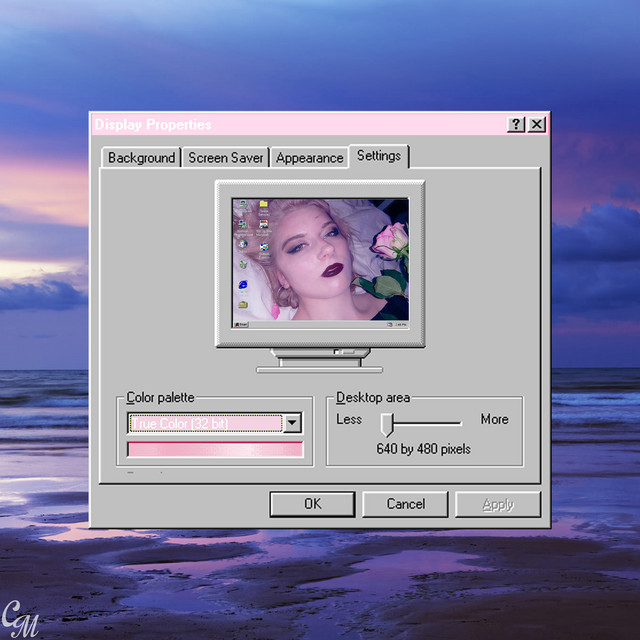The image size is (640, 640).
Task: Click the OK button
Action: [312, 504]
